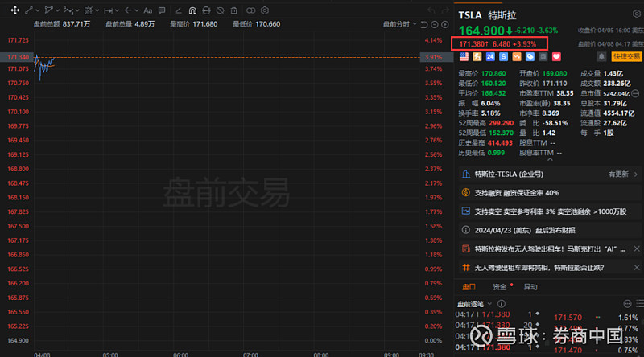This screenshot has height=357, width=644.
Task: Expand price range tool options arrow
Action: (x=97, y=10)
